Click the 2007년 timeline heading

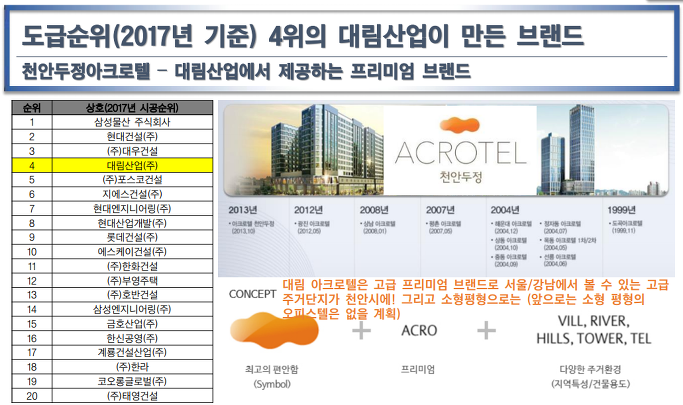pyautogui.click(x=440, y=210)
